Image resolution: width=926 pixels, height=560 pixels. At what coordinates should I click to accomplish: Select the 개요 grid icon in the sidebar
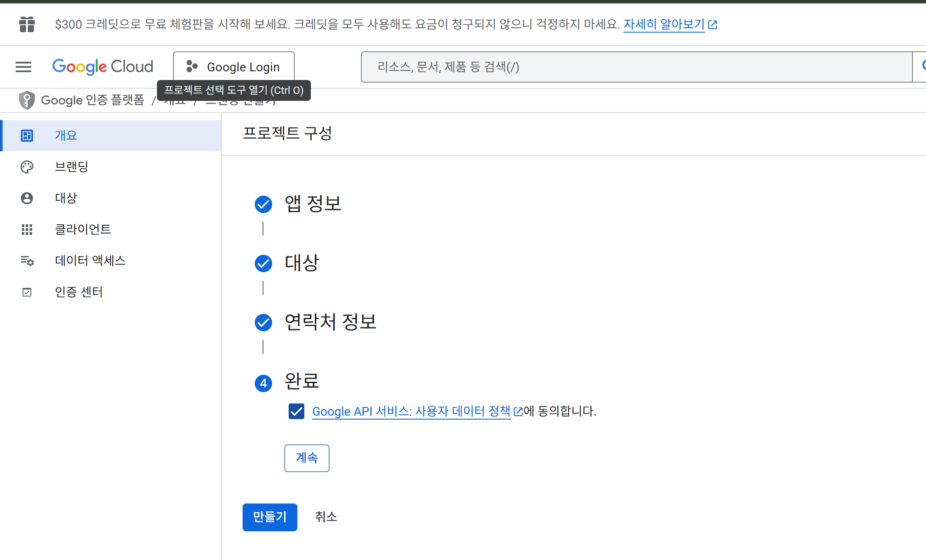click(x=27, y=135)
